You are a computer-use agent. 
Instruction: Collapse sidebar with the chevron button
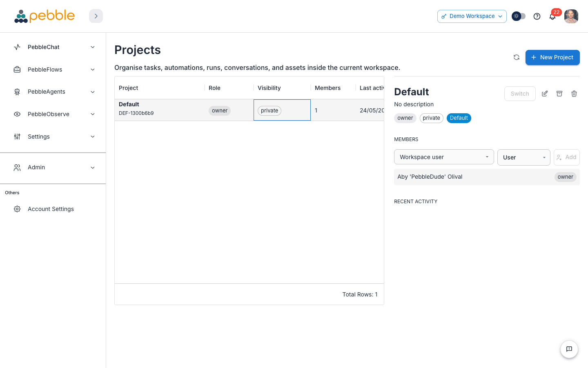96,16
